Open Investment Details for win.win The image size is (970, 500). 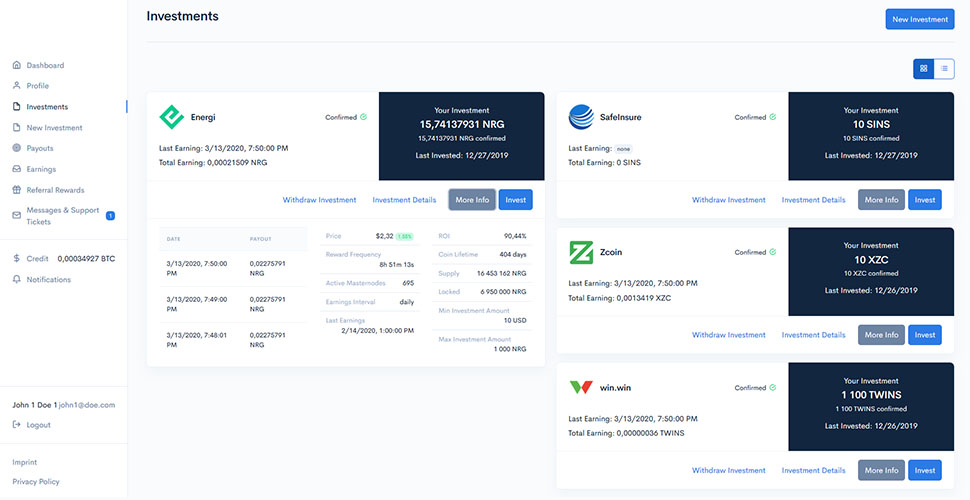click(813, 470)
